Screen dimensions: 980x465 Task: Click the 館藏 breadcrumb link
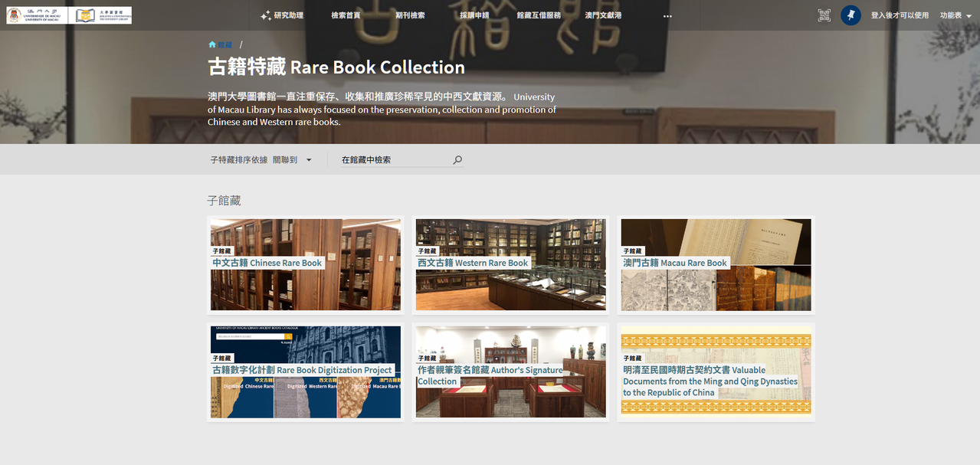[225, 44]
